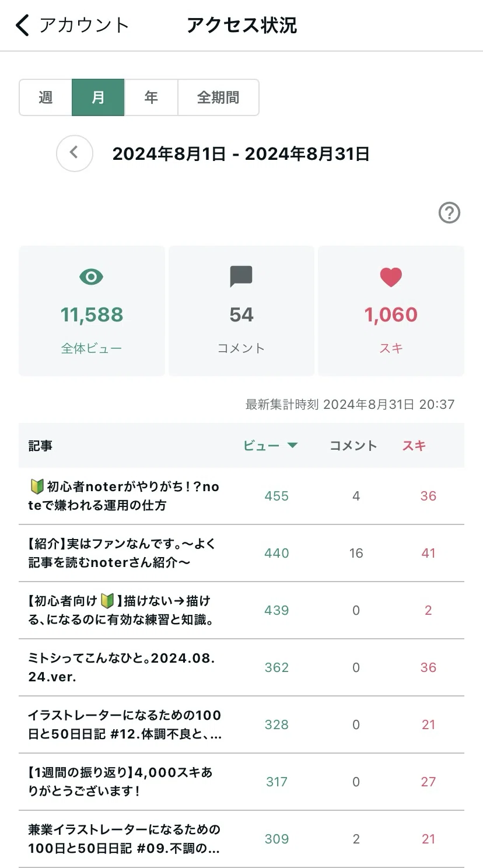Sort the table by スキ column
Screen dimensions: 483x868
(x=414, y=446)
